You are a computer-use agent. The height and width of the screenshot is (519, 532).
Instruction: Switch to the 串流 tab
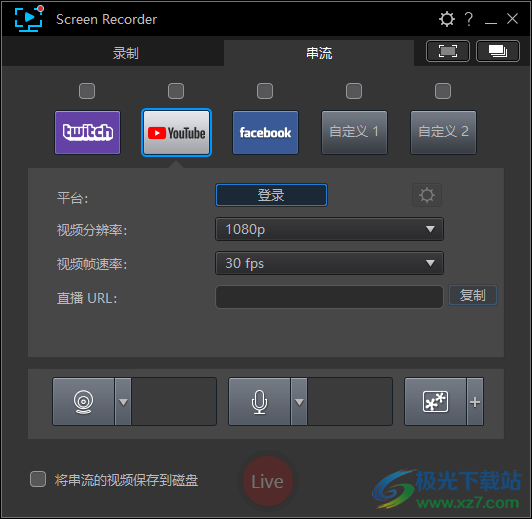point(319,53)
